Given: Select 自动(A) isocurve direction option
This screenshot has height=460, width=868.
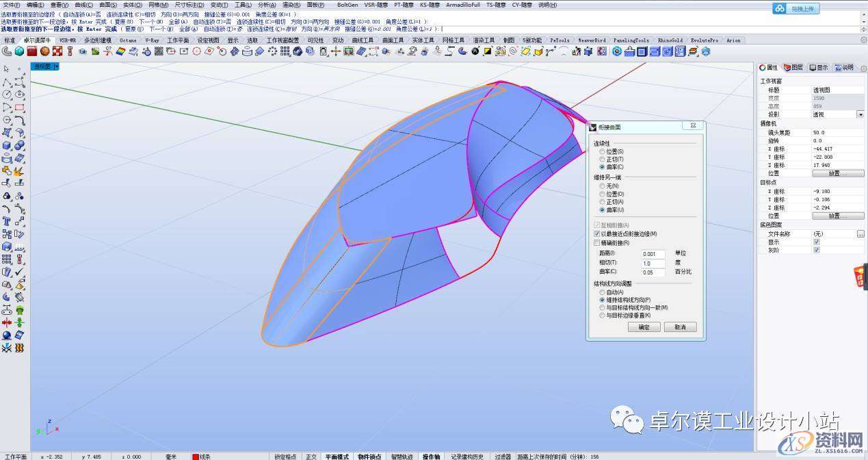Looking at the screenshot, I should point(602,292).
